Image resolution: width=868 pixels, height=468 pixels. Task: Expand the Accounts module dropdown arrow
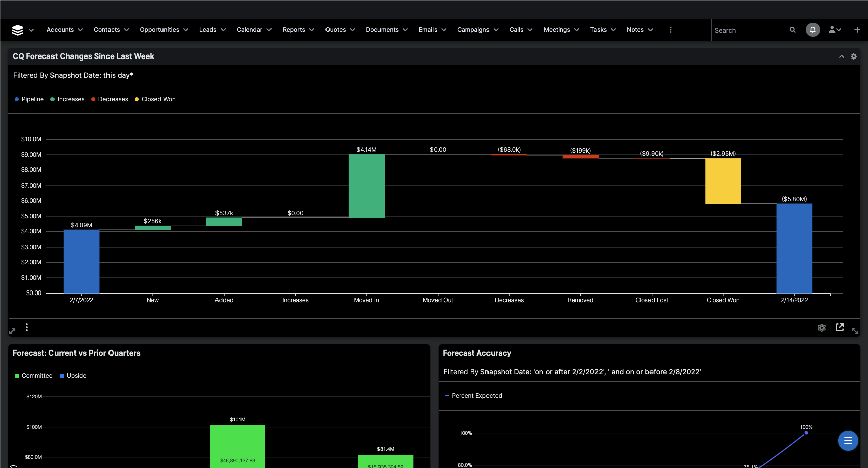(80, 30)
